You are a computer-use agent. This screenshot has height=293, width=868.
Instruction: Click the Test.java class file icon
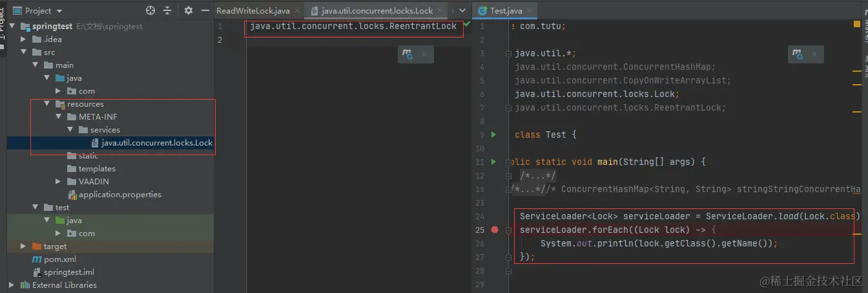[483, 11]
